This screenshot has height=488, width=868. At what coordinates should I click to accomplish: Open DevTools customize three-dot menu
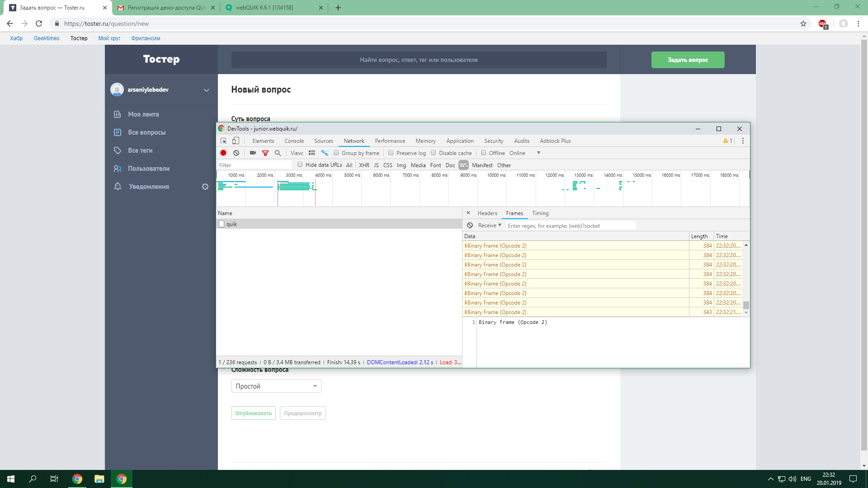(743, 141)
